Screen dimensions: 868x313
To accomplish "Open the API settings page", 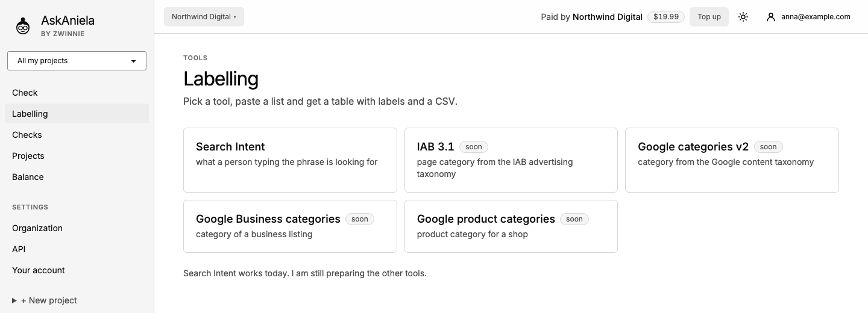I will pos(77,249).
